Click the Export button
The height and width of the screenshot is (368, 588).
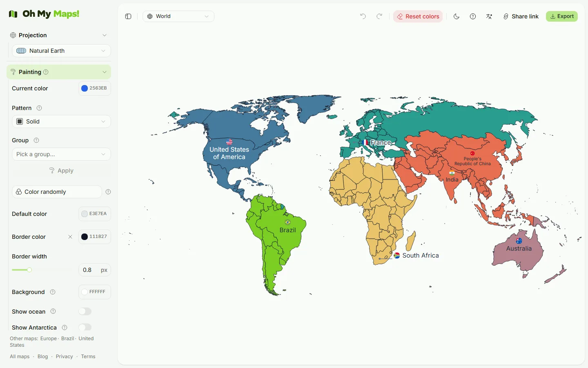tap(562, 16)
